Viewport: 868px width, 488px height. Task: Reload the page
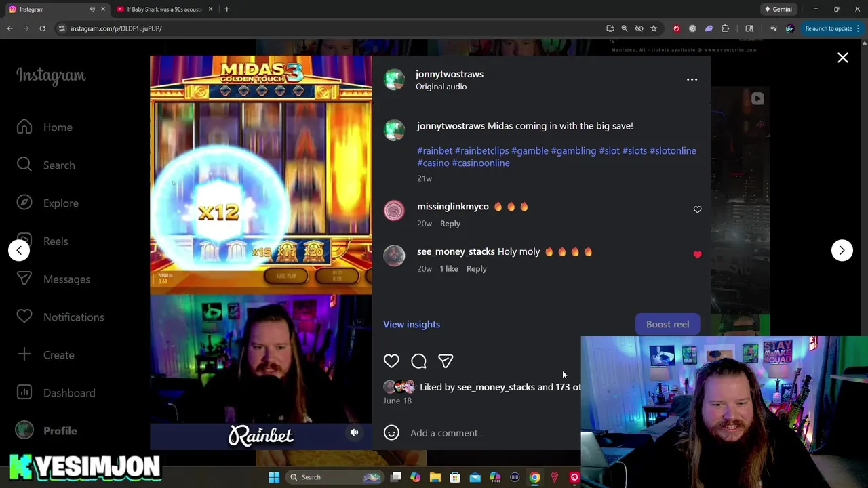[x=42, y=28]
